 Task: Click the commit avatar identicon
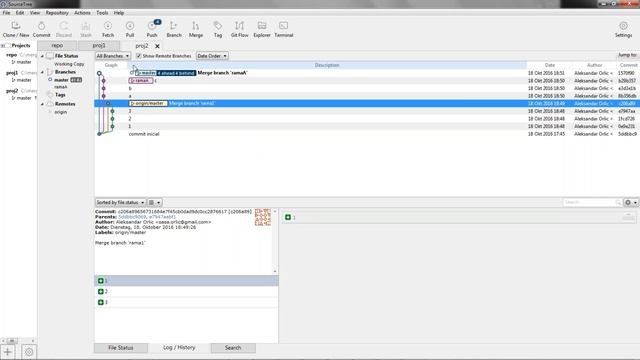click(x=262, y=217)
